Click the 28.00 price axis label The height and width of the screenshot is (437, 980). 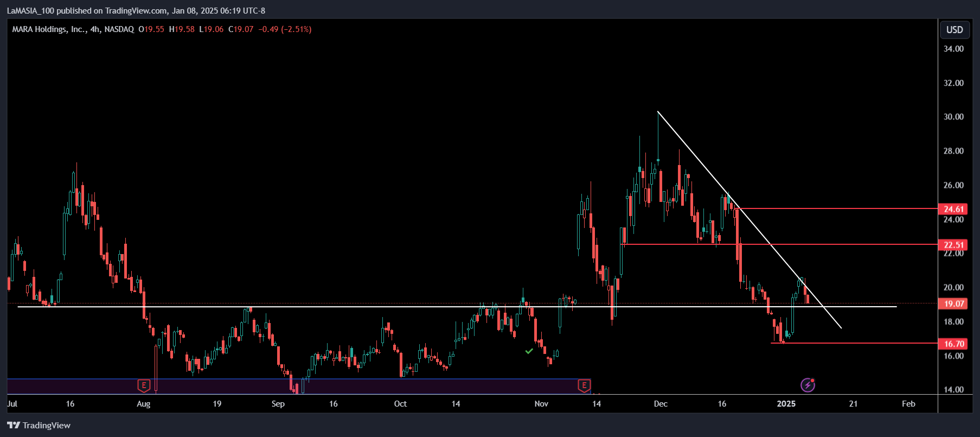coord(953,151)
